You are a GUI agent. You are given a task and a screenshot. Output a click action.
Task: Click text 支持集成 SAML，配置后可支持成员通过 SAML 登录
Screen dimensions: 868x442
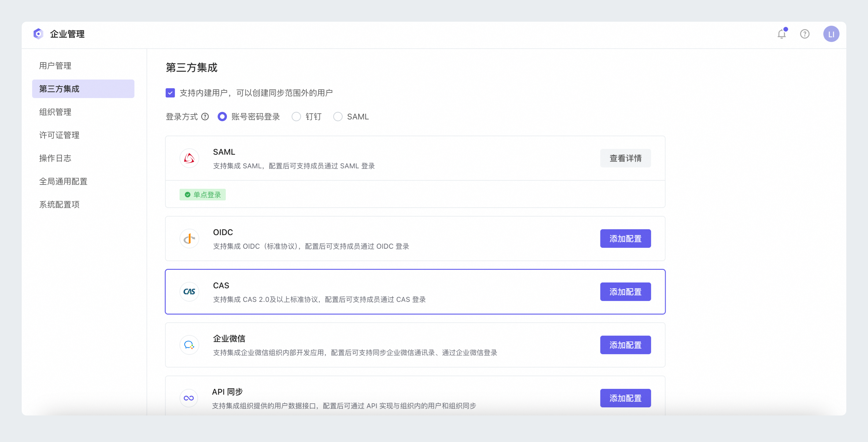pos(294,166)
